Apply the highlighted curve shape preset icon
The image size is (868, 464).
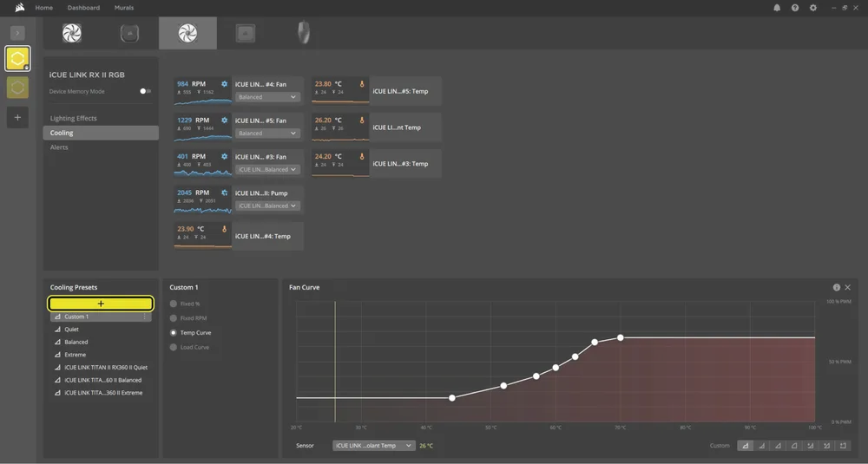(745, 445)
